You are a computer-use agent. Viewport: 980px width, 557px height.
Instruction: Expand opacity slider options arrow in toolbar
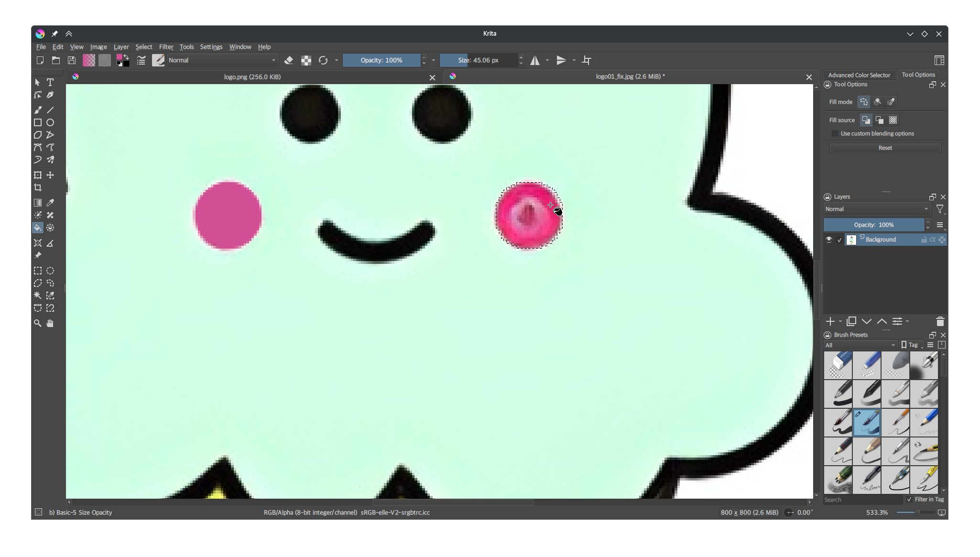[x=434, y=60]
